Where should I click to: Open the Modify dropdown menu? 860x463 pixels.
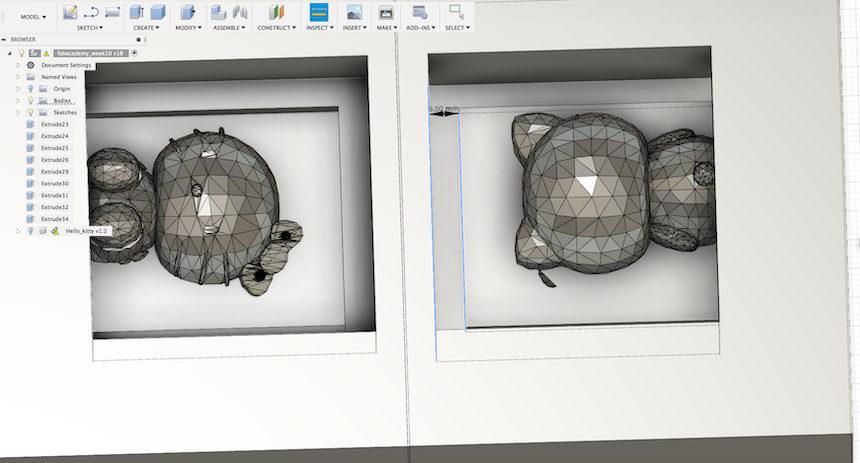click(x=188, y=27)
